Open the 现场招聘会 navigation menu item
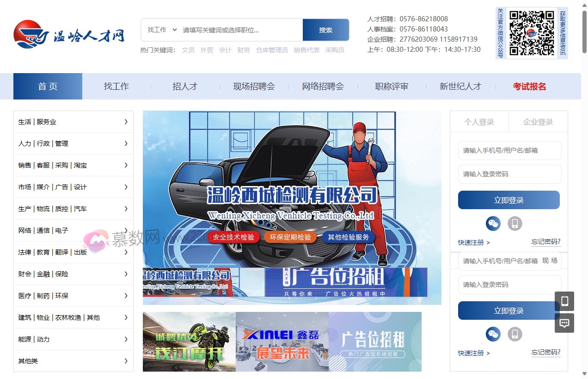Screen dimensions: 588x379 point(254,87)
